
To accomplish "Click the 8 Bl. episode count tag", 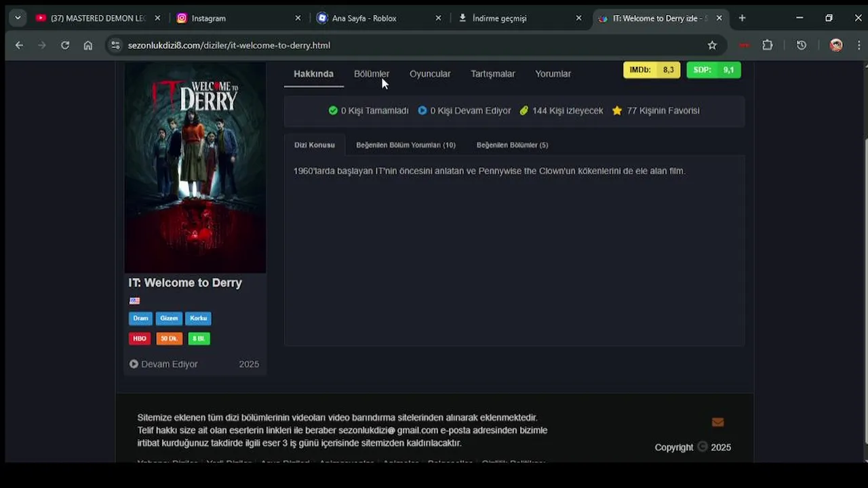I will pos(199,339).
